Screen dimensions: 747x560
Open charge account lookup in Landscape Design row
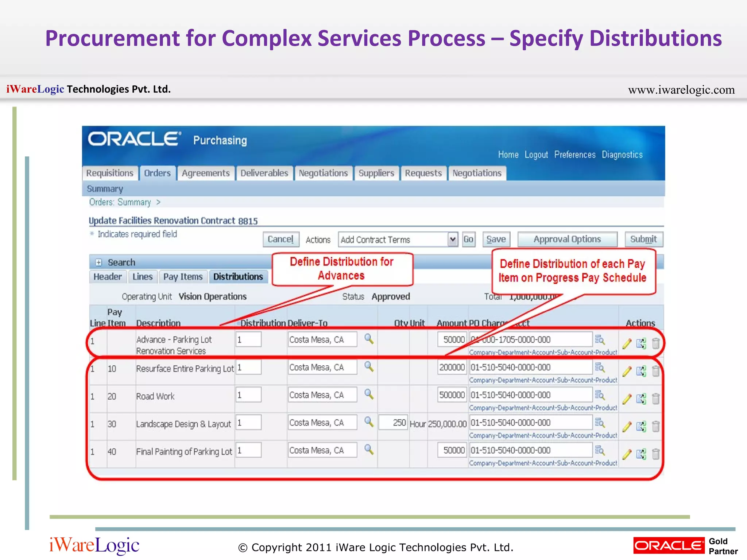point(600,423)
